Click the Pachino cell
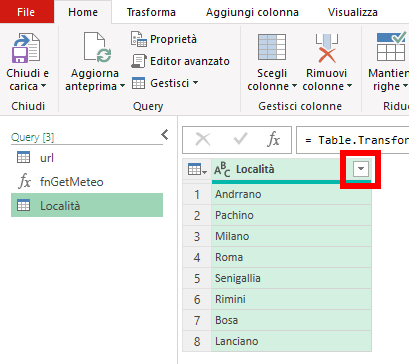The width and height of the screenshot is (409, 364). (291, 215)
